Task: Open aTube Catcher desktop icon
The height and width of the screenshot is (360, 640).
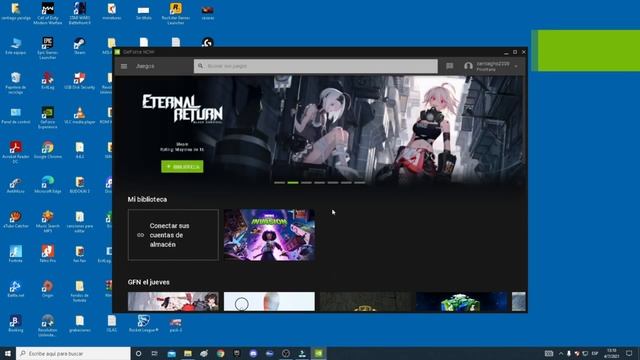Action: (x=16, y=220)
